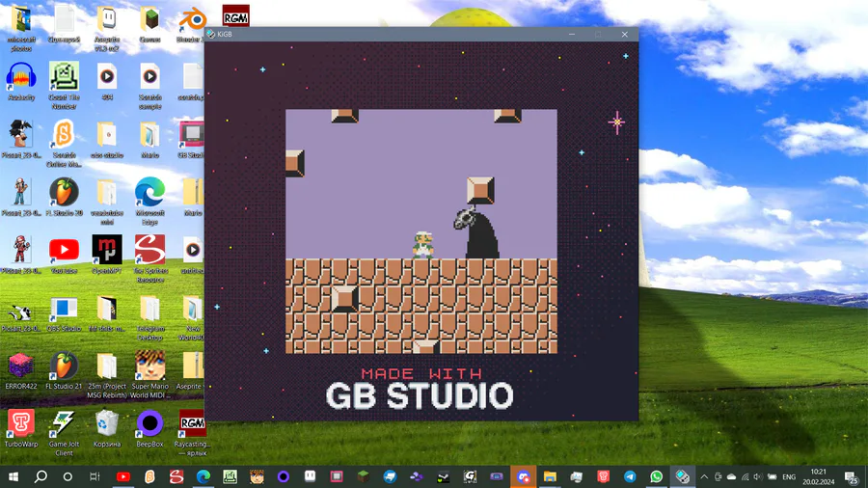Open the Scratch Online desktop shortcut
868x488 pixels.
[x=64, y=144]
